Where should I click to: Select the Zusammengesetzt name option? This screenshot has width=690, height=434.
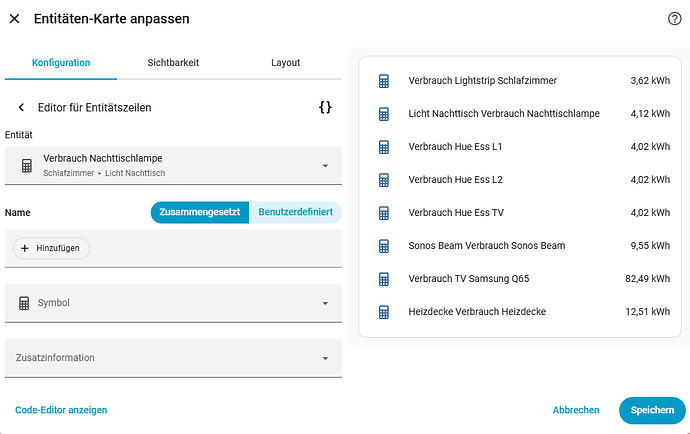pos(200,212)
